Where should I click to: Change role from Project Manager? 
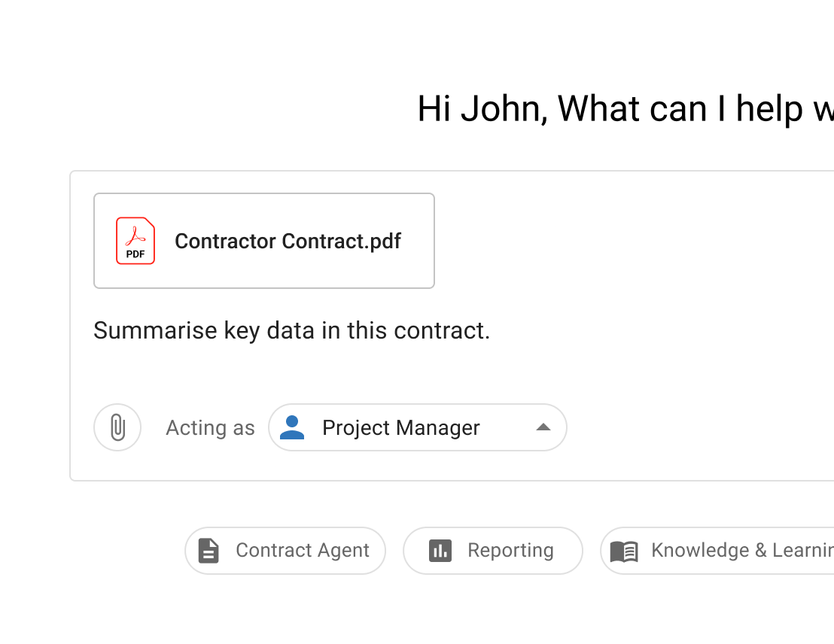click(x=418, y=427)
